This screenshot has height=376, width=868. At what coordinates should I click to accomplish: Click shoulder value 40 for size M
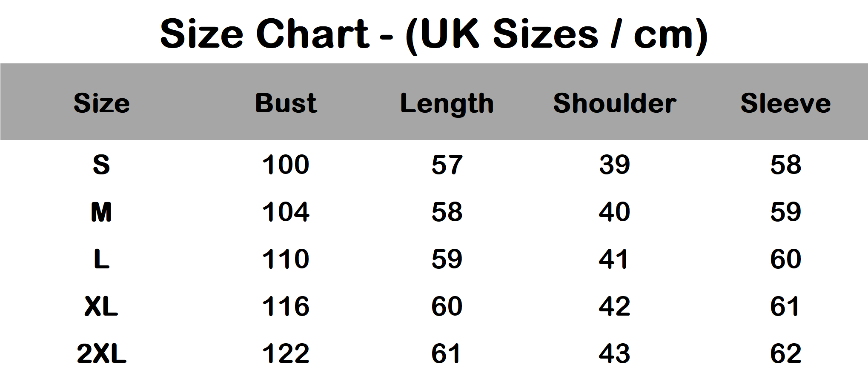(x=614, y=212)
